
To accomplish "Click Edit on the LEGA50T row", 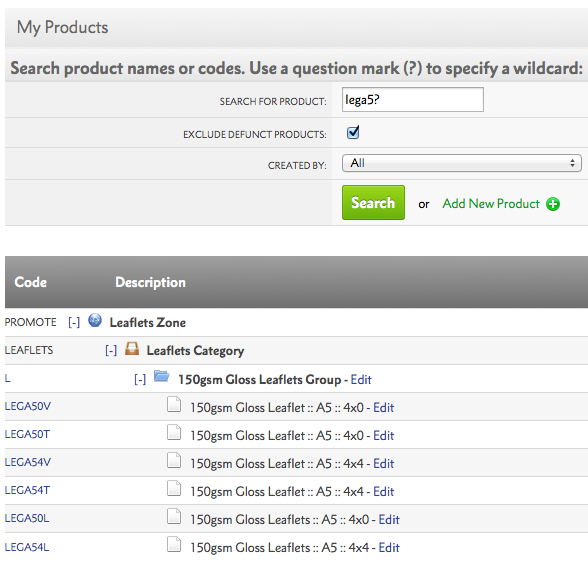I will pyautogui.click(x=383, y=435).
